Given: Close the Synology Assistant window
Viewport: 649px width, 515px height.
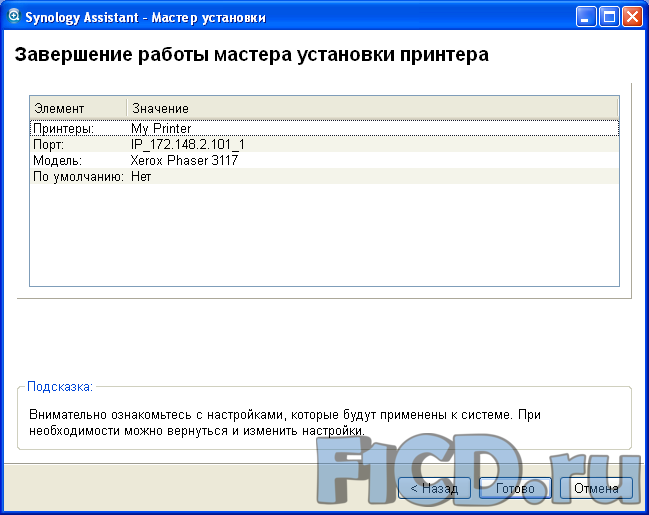Looking at the screenshot, I should pyautogui.click(x=632, y=17).
